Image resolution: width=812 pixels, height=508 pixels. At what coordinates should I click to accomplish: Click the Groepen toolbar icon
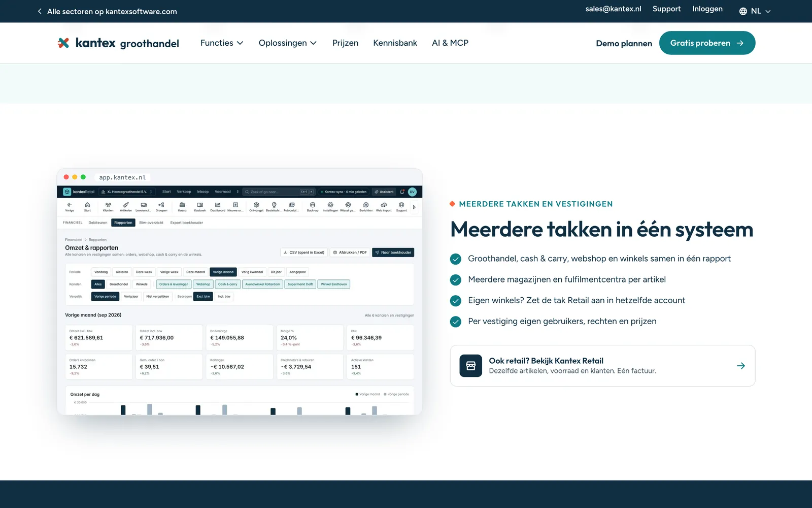tap(161, 207)
